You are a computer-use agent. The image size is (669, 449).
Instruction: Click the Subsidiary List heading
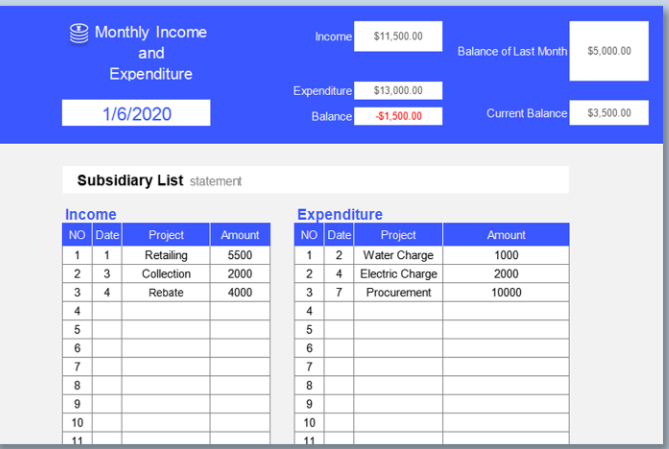(x=130, y=181)
